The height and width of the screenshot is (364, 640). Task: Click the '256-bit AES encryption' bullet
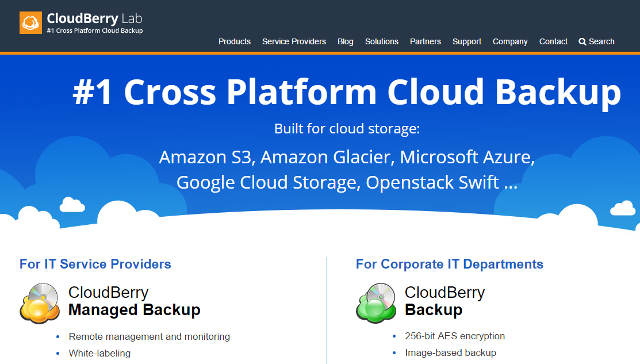click(x=455, y=336)
